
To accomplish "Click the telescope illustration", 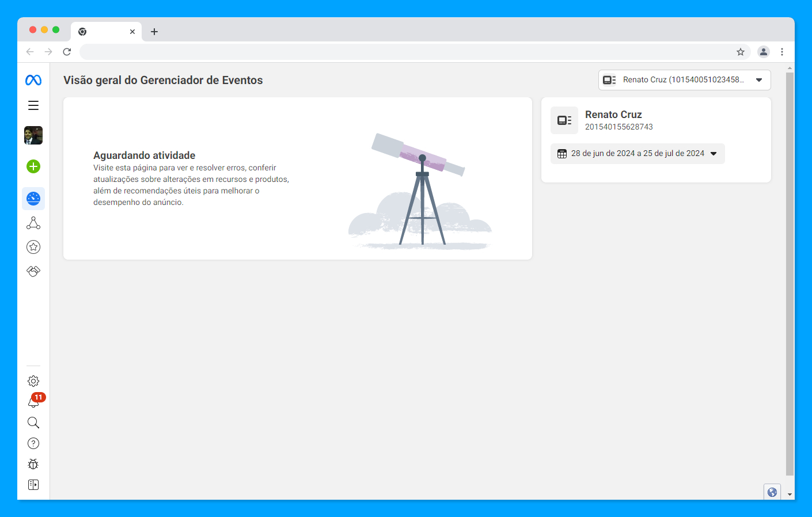I will point(420,191).
